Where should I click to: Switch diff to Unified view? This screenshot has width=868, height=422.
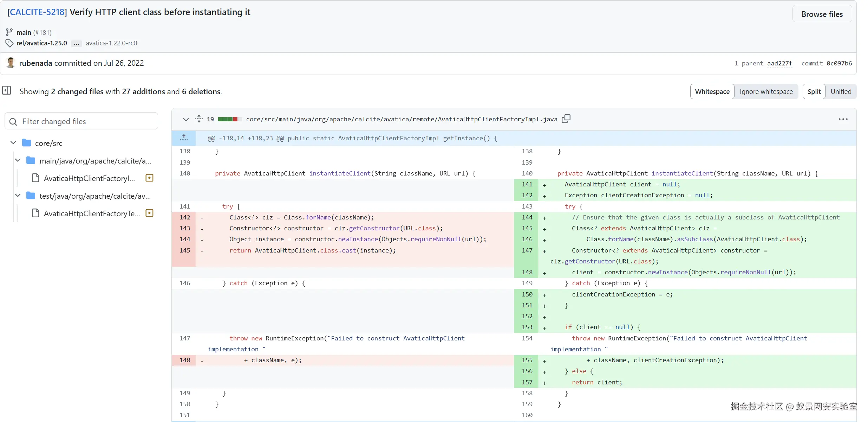(x=841, y=91)
